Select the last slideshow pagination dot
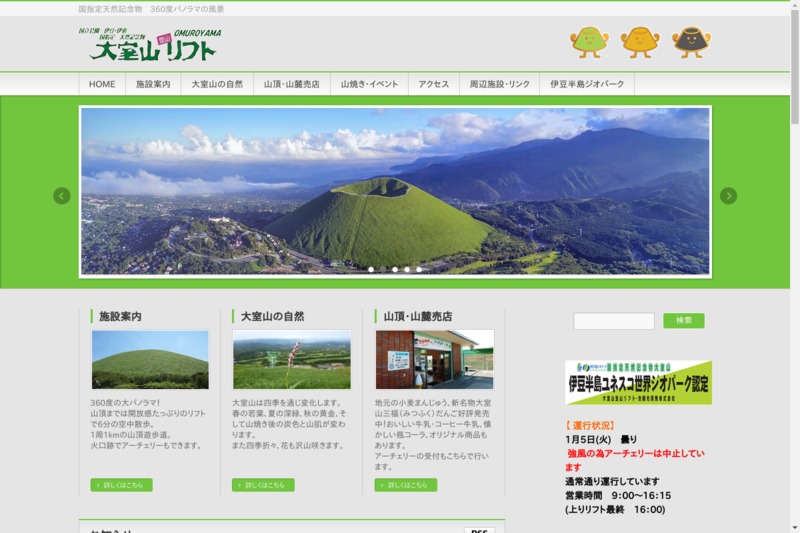Image resolution: width=800 pixels, height=533 pixels. [419, 269]
